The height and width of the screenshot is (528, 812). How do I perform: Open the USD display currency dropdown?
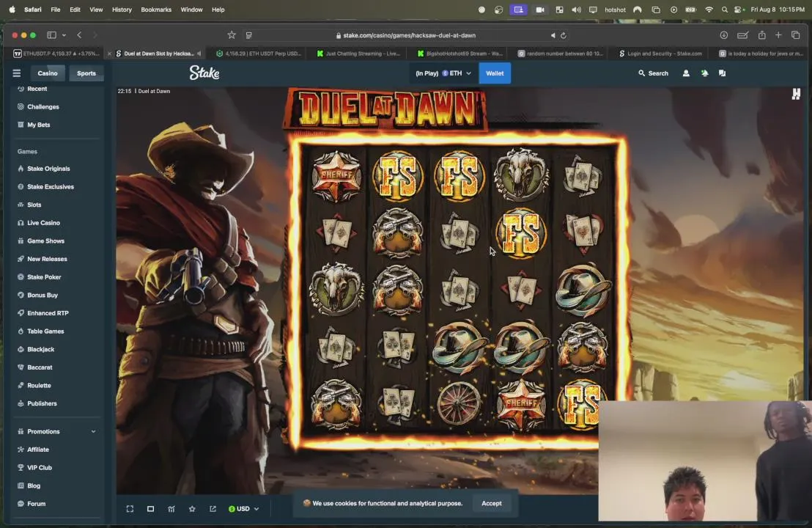(244, 509)
